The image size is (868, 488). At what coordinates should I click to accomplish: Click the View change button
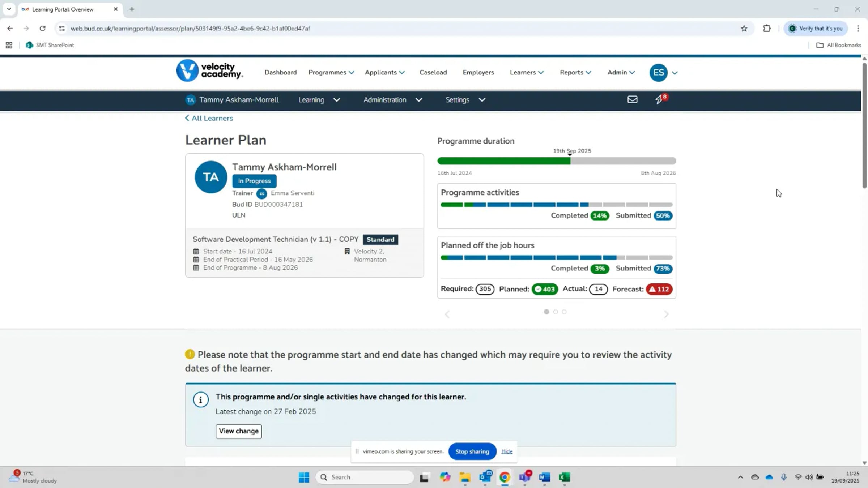coord(239,431)
